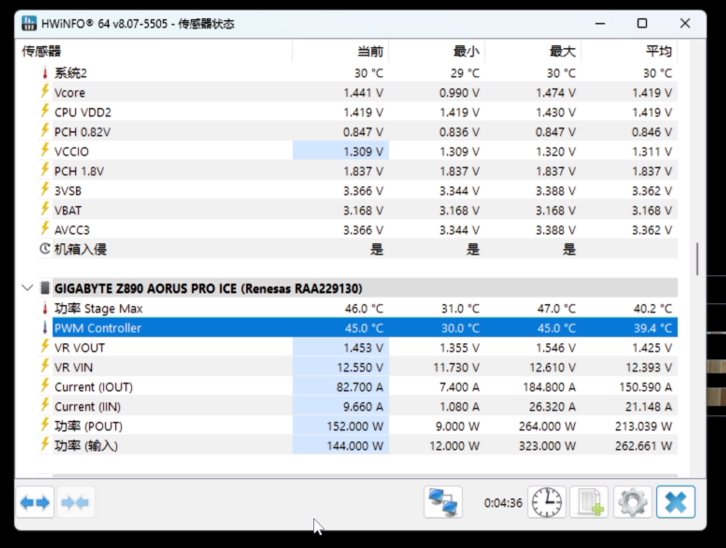The image size is (726, 548).
Task: Reset the clock timer icon
Action: [x=546, y=502]
